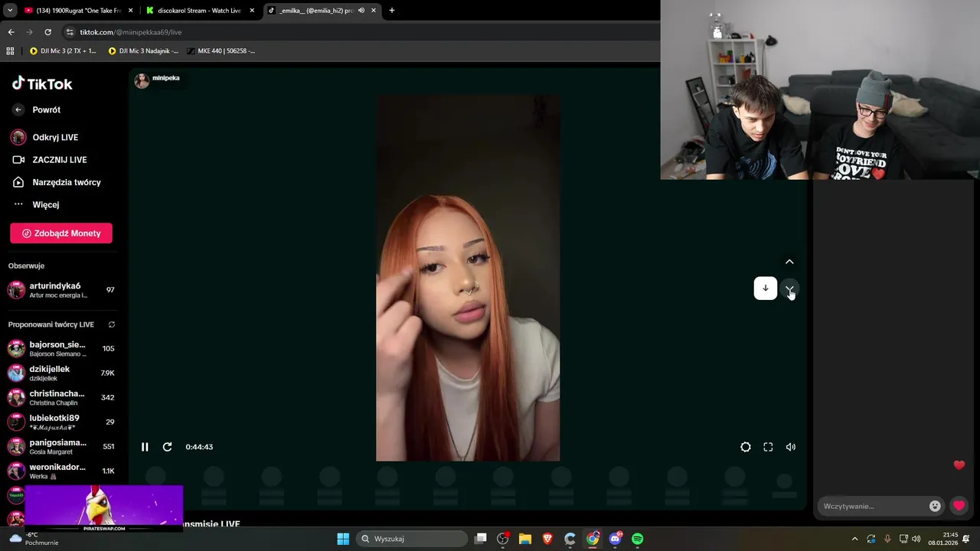Go to previous live with up chevron
Viewport: 980px width, 551px height.
tap(789, 262)
